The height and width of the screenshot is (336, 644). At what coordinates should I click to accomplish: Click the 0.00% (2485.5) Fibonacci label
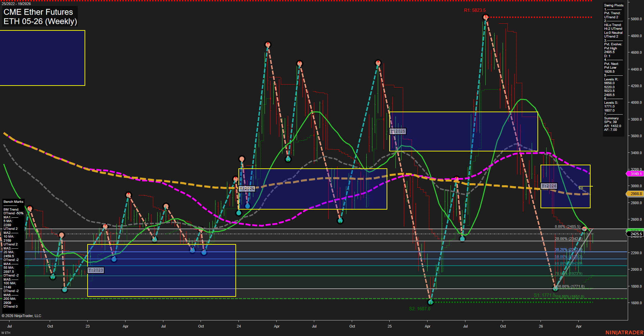point(567,226)
